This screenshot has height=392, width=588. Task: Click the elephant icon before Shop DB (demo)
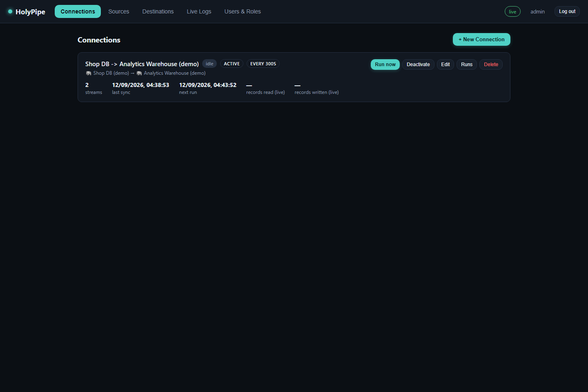(x=89, y=73)
